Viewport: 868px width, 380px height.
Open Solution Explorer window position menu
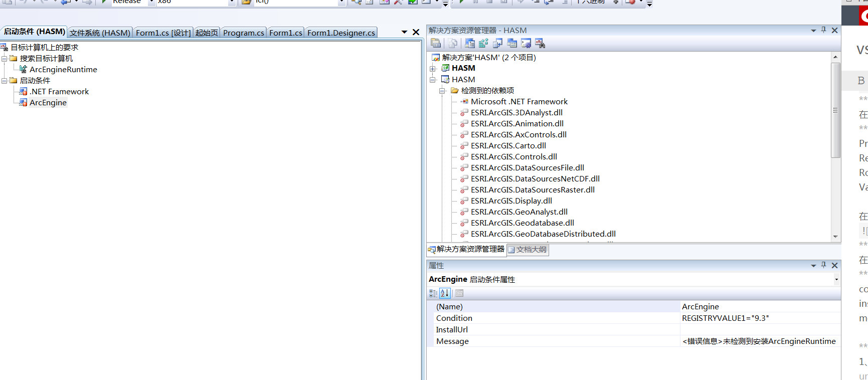click(813, 31)
